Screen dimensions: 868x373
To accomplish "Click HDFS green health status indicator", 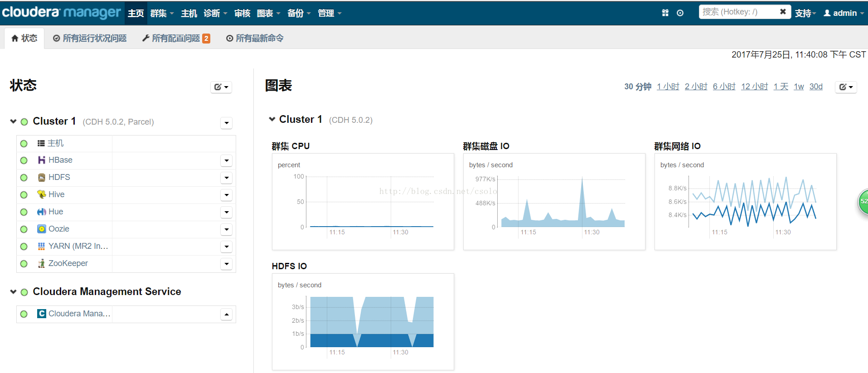I will (24, 178).
